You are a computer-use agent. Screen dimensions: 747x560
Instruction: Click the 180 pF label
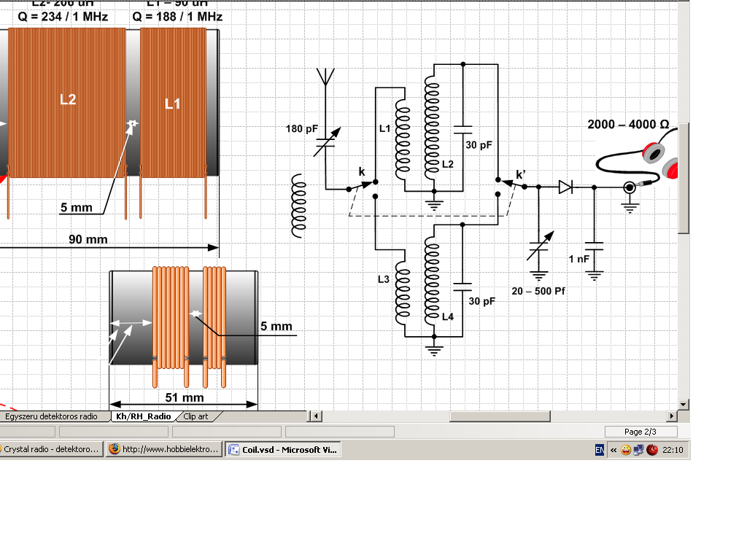(301, 129)
